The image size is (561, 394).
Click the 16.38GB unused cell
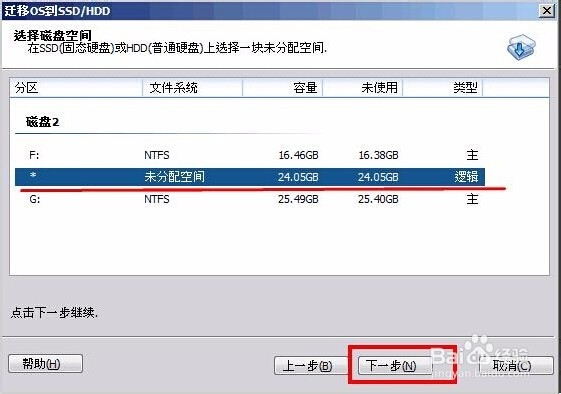click(379, 155)
